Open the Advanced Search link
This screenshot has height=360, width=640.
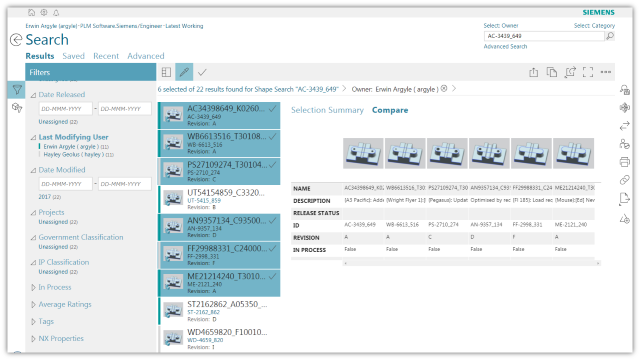[x=505, y=47]
